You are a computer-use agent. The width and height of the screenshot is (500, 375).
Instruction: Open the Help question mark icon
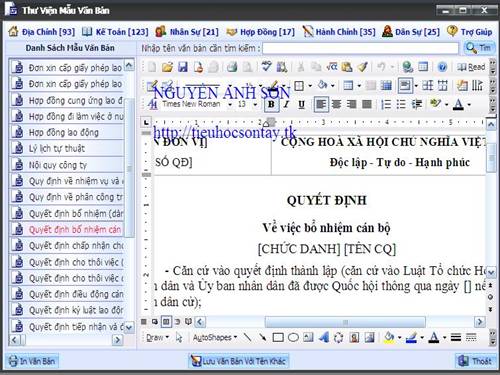pos(442,67)
